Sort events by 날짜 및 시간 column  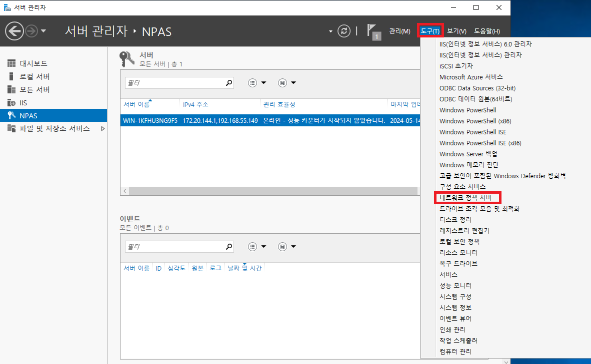(x=244, y=268)
